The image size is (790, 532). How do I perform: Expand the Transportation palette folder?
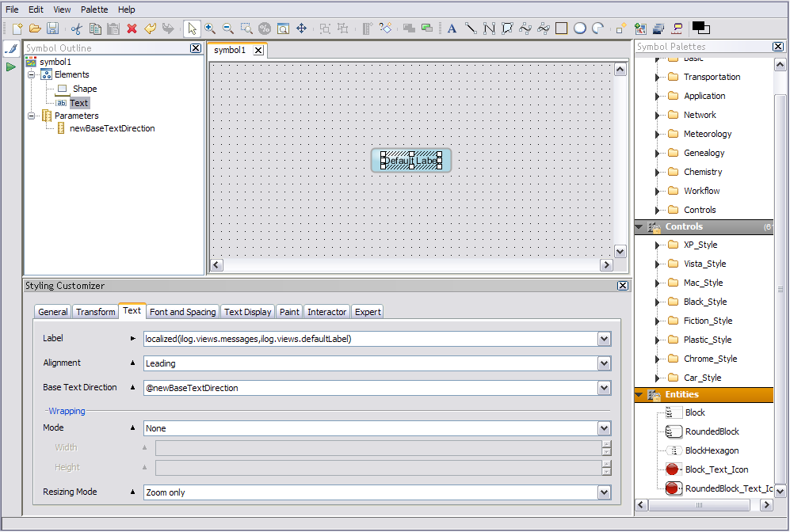point(657,78)
